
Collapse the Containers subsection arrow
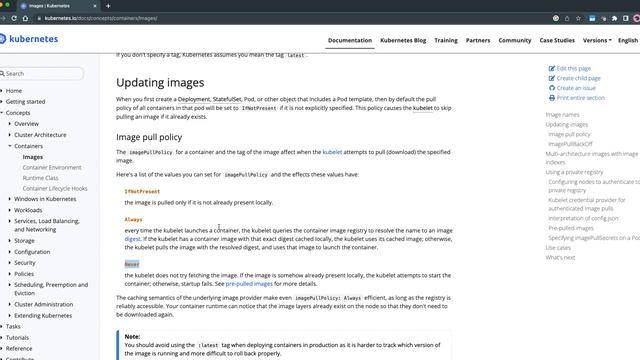[x=10, y=146]
